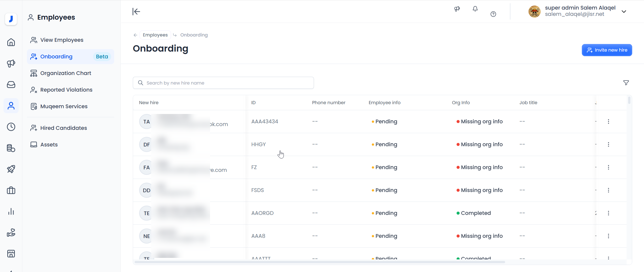The width and height of the screenshot is (644, 272).
Task: Click the clock attendance icon
Action: (11, 127)
